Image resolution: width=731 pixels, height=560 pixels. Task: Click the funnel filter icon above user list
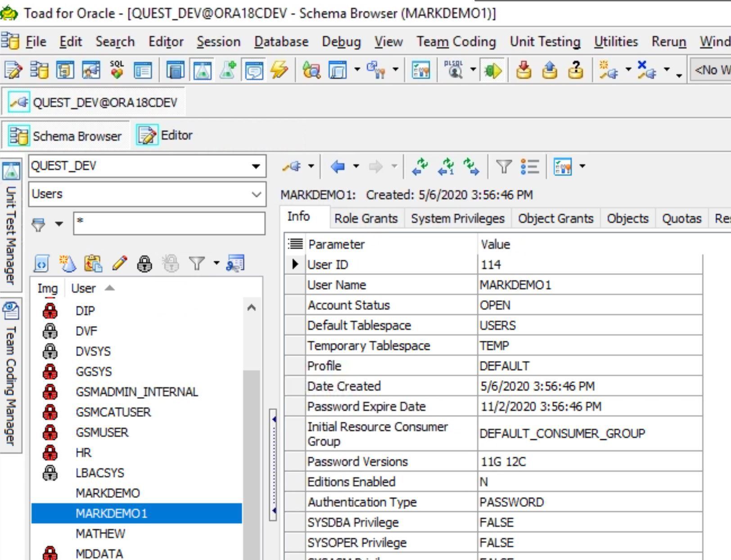tap(197, 263)
